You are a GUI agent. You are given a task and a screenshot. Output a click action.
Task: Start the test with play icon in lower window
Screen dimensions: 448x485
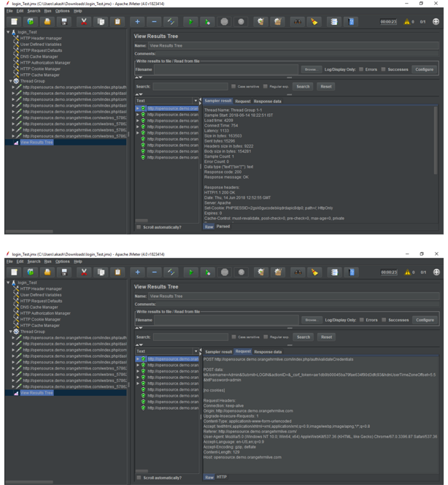tap(191, 272)
